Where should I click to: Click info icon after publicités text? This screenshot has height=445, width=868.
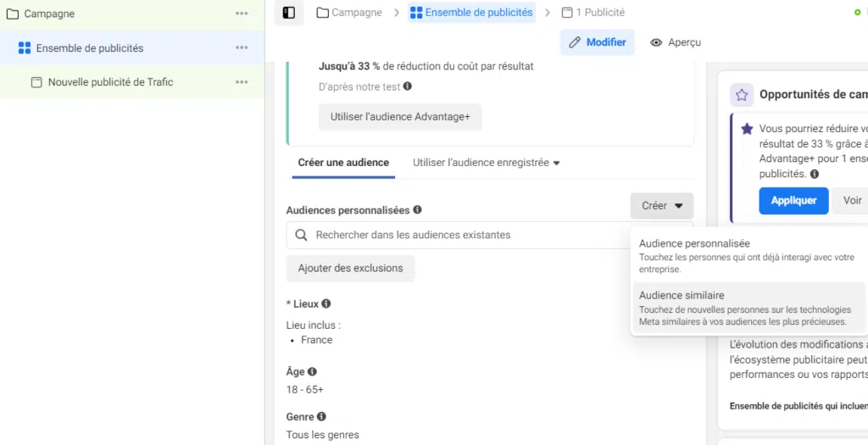click(x=815, y=174)
